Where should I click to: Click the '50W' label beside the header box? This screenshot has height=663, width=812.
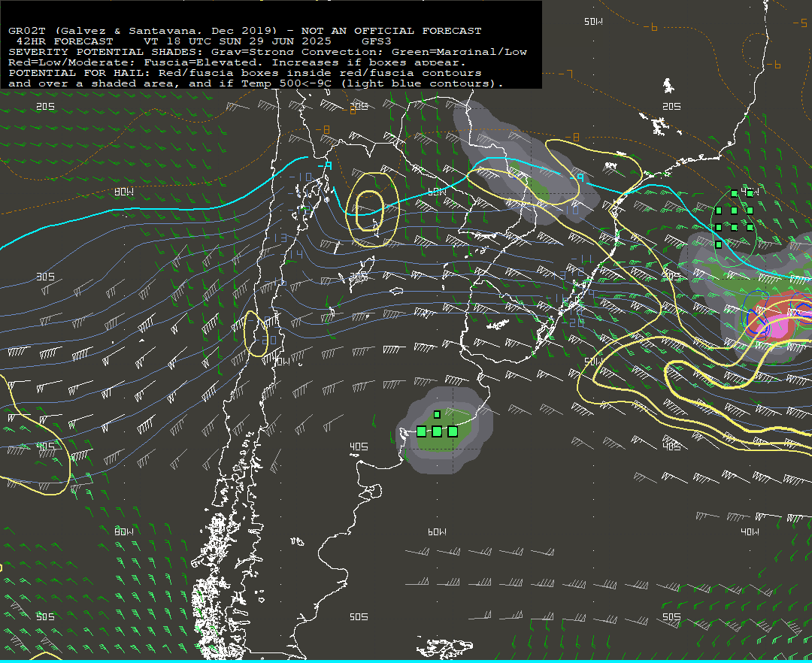click(x=593, y=22)
